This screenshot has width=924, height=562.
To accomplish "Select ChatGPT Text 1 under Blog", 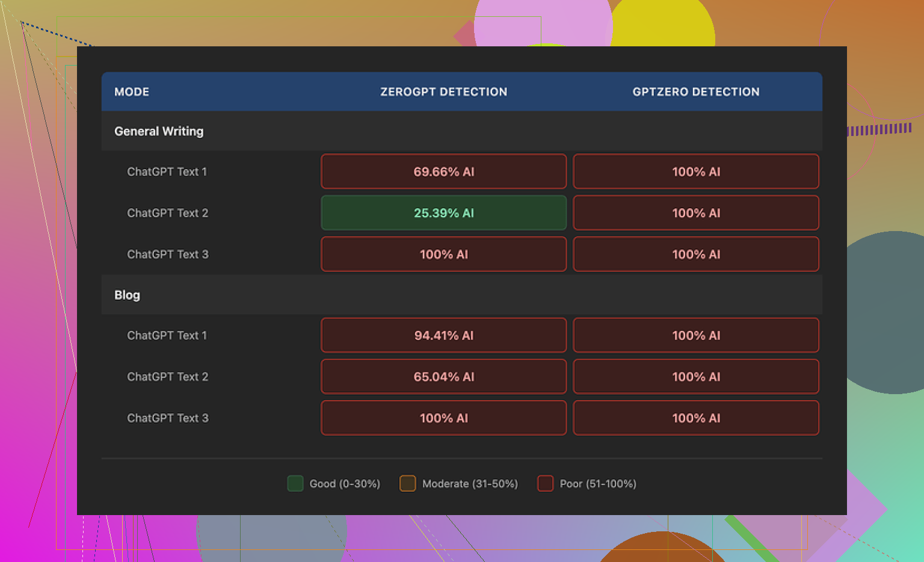I will click(167, 335).
